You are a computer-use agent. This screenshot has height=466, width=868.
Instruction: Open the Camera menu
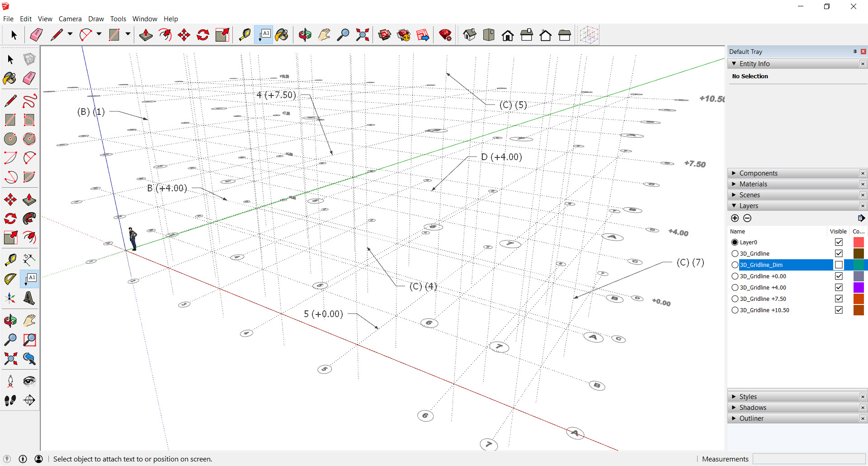[x=70, y=19]
